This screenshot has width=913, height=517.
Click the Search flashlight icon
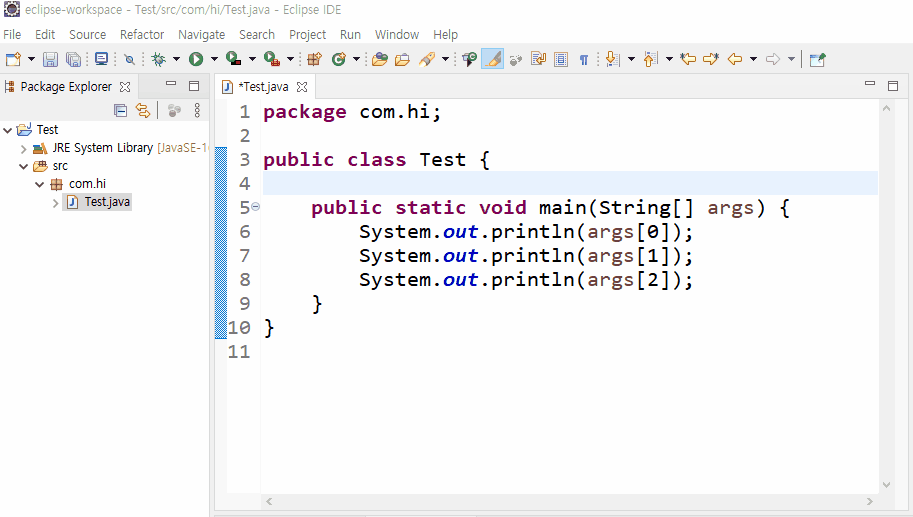tap(427, 59)
